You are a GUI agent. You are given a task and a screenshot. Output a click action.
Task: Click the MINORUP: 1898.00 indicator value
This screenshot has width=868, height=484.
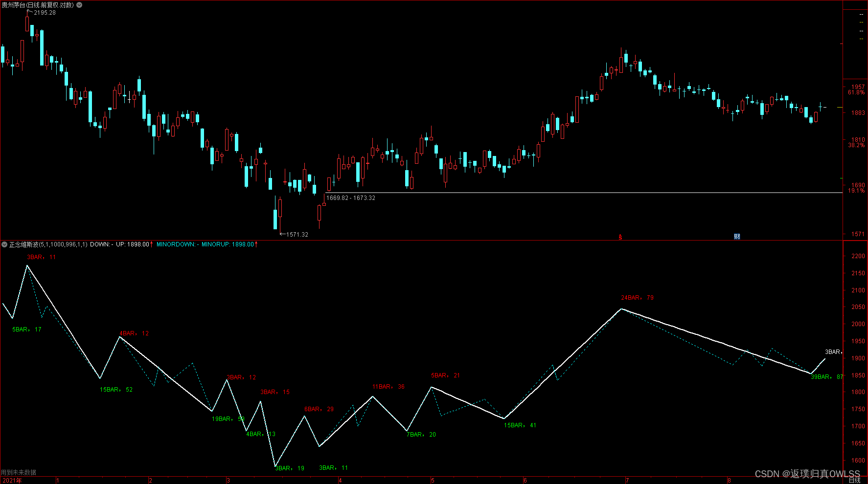[x=228, y=244]
